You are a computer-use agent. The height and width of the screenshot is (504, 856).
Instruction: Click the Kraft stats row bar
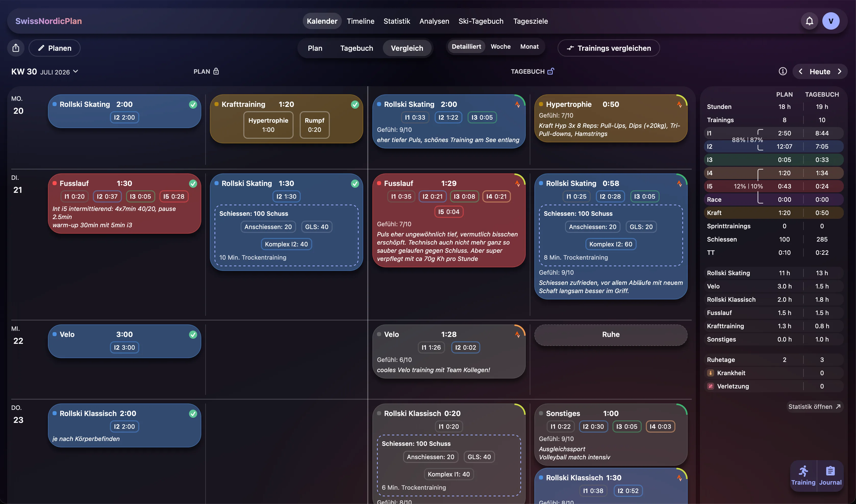pyautogui.click(x=773, y=213)
